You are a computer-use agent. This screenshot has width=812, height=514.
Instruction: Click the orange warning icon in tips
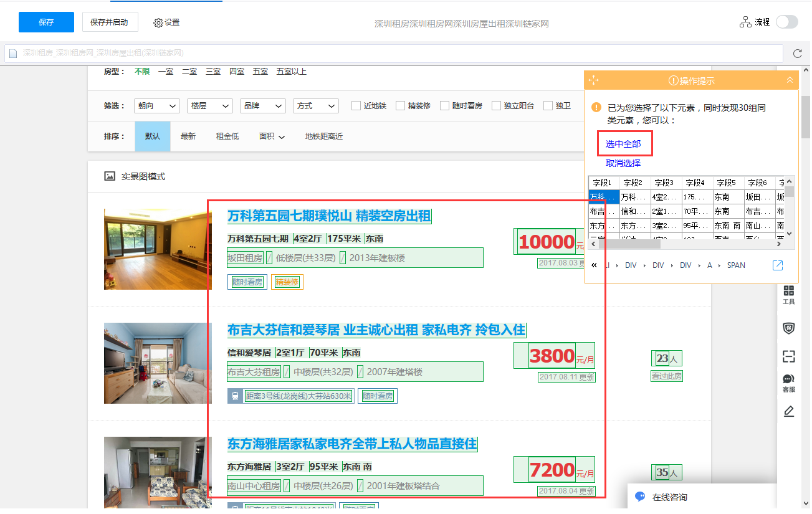(x=596, y=107)
